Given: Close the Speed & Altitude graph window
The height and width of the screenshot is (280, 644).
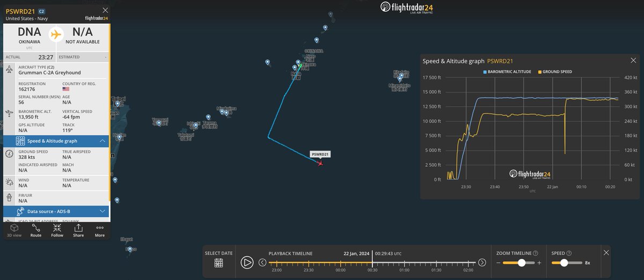Looking at the screenshot, I should [633, 61].
